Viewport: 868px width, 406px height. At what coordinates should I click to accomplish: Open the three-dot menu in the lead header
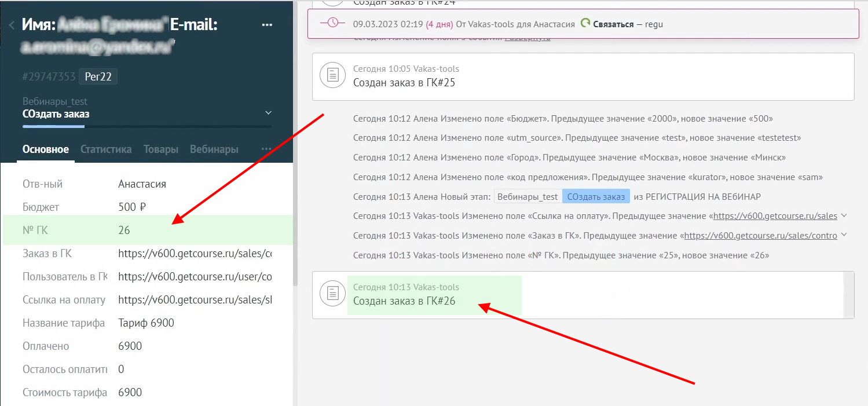[x=267, y=25]
